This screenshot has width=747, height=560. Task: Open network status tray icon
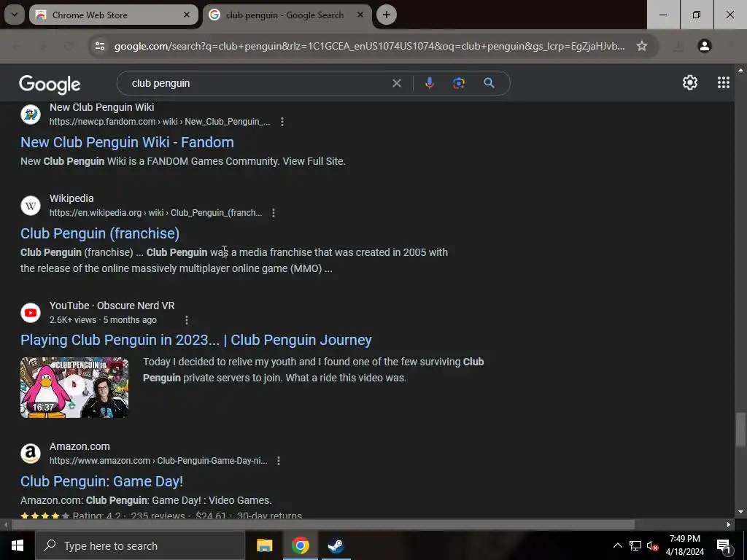[x=635, y=545]
